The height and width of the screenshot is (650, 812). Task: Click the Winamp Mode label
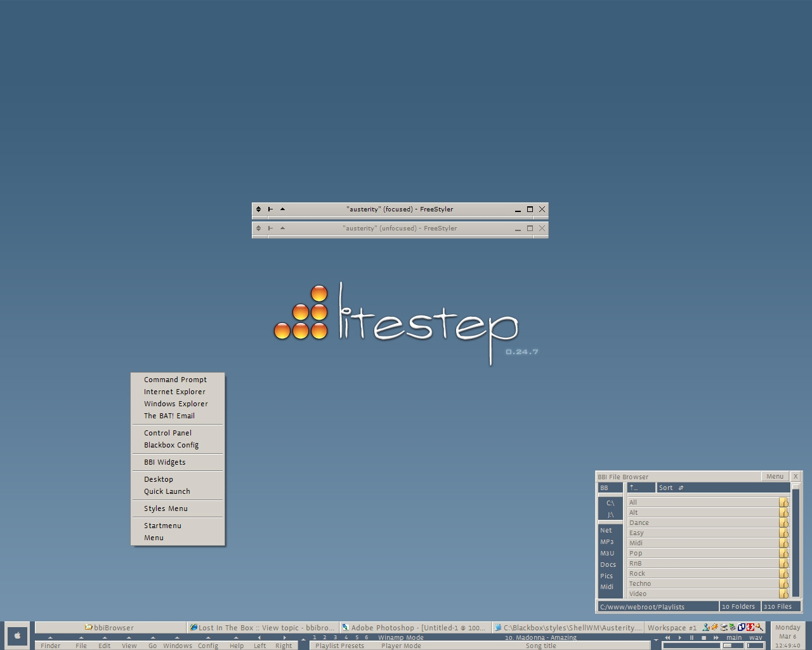pyautogui.click(x=401, y=637)
